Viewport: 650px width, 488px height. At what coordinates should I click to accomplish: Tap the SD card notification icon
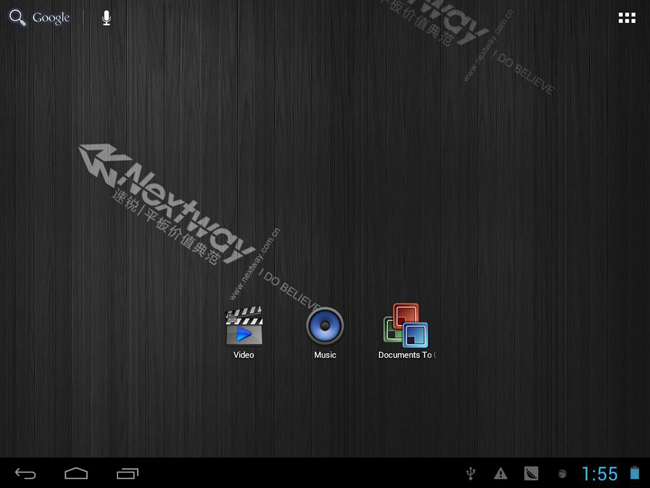(531, 473)
